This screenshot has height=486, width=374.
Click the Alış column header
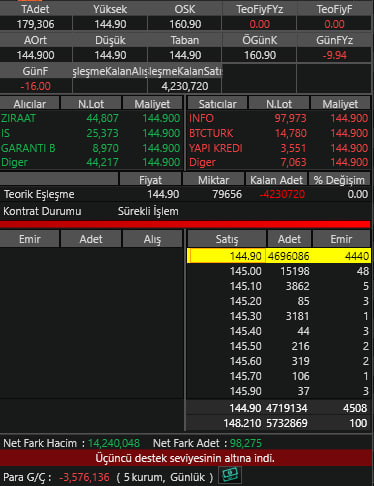[x=152, y=239]
